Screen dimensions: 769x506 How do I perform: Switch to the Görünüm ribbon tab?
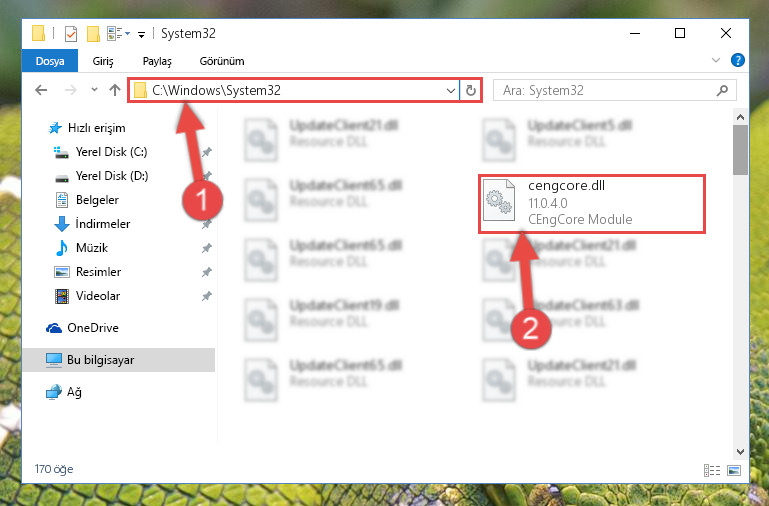(x=222, y=61)
